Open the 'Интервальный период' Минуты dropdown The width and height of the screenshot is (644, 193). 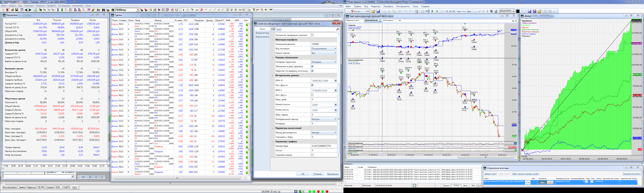coord(335,119)
